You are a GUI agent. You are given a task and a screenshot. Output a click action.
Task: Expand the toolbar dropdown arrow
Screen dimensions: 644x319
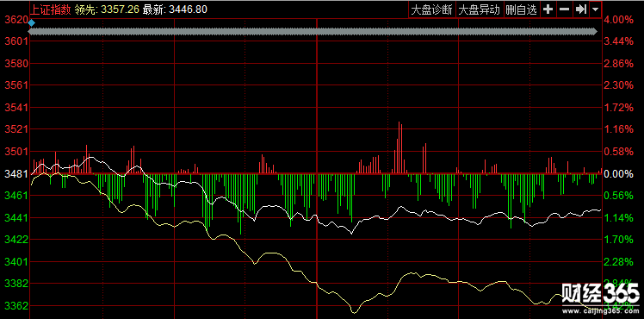click(x=596, y=9)
